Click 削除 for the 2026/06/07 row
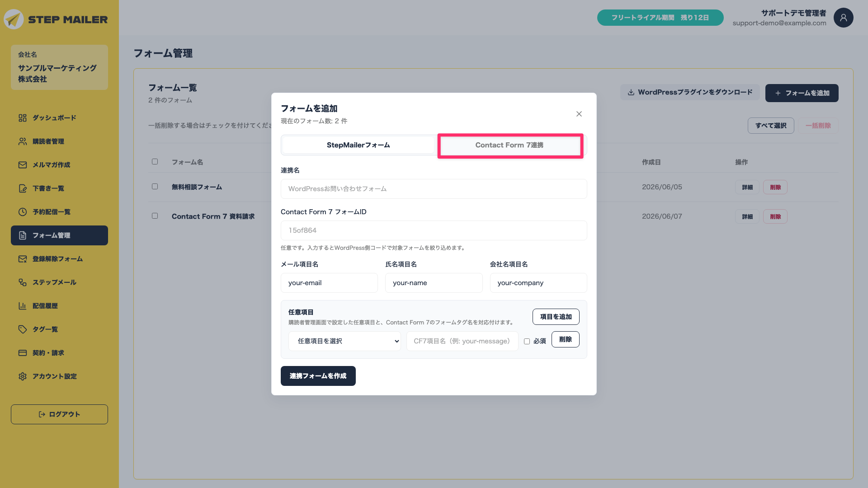The height and width of the screenshot is (488, 868). [x=775, y=216]
